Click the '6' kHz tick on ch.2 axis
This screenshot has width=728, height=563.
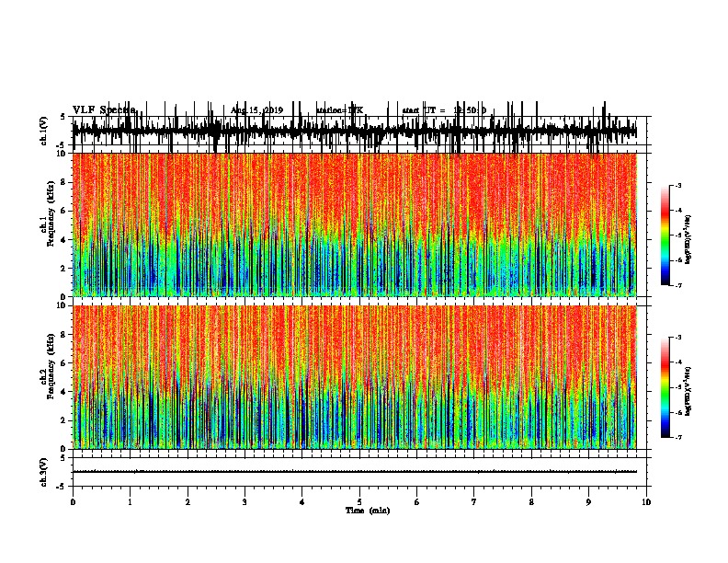pyautogui.click(x=63, y=363)
